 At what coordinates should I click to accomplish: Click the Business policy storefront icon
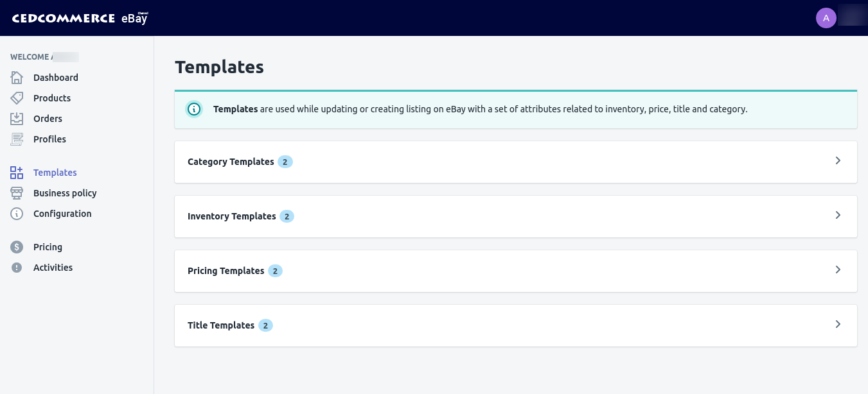click(x=17, y=193)
